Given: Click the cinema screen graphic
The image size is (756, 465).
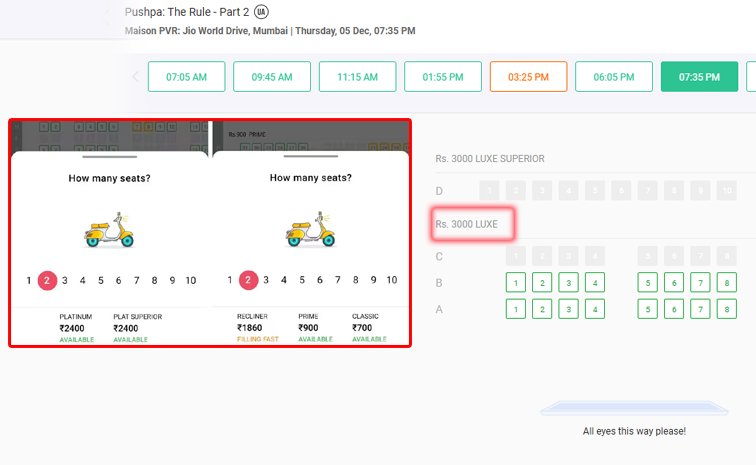Looking at the screenshot, I should click(x=634, y=408).
